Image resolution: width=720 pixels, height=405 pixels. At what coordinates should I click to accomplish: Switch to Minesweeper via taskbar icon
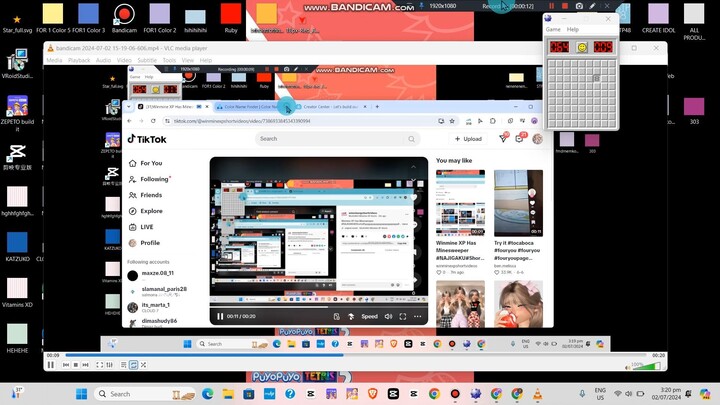(476, 394)
